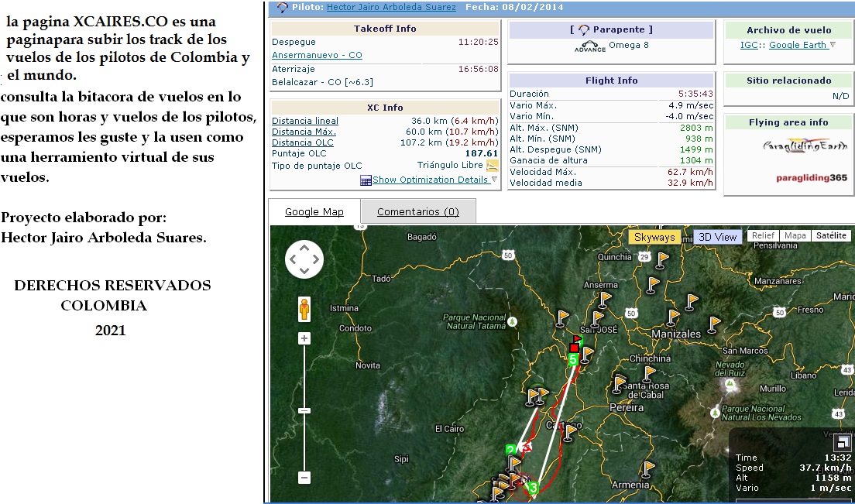Select the Street View pegman icon

pyautogui.click(x=304, y=309)
